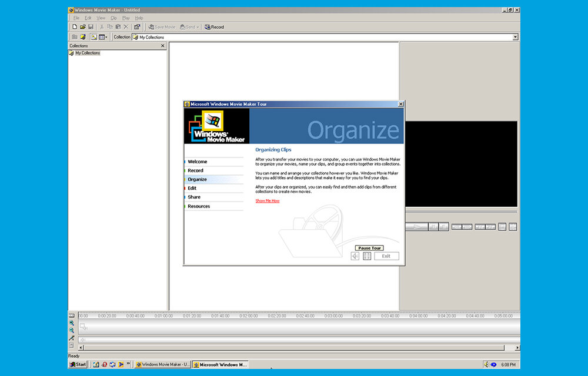Click the Show Me How link
Viewport: 588px width, 376px height.
[268, 201]
